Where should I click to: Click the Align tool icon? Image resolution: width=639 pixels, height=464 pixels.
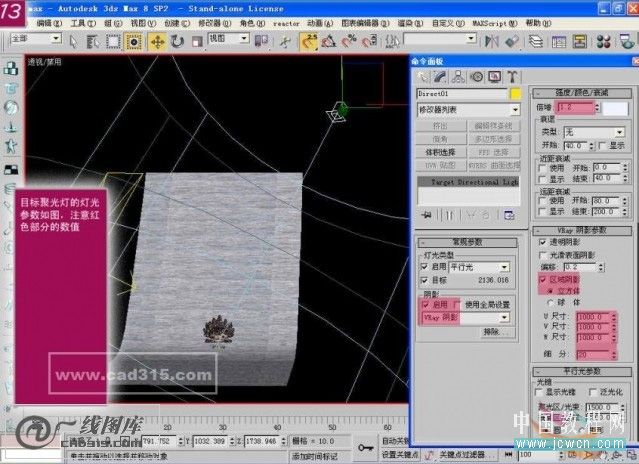512,41
